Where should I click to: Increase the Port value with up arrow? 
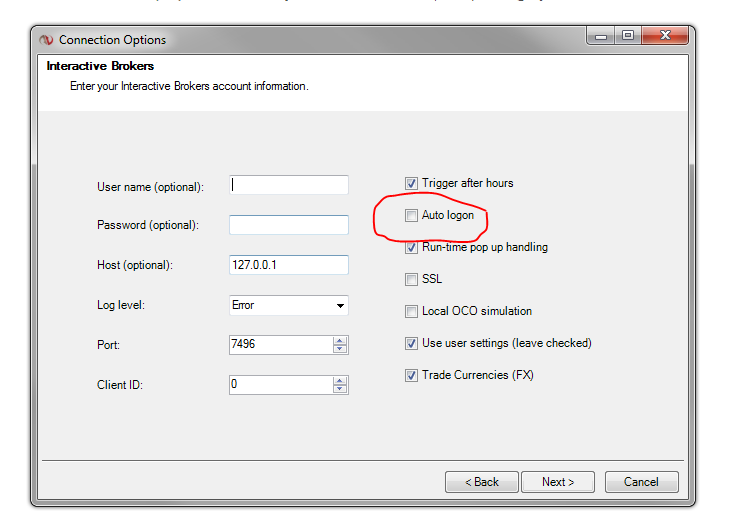(340, 341)
